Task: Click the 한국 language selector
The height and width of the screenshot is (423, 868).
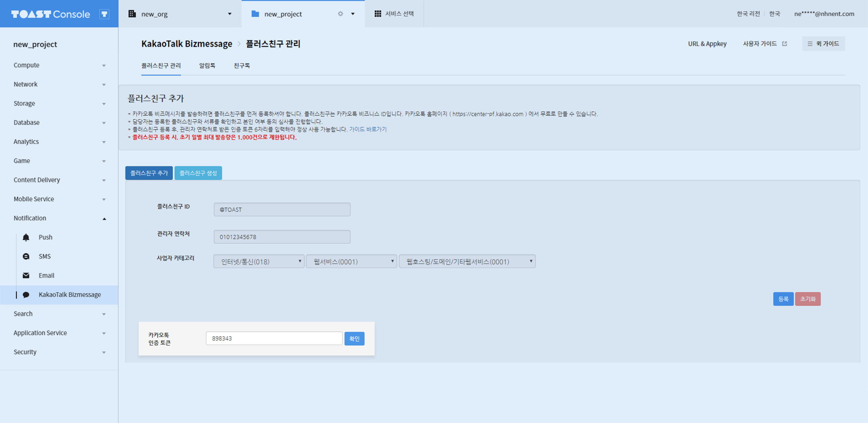Action: tap(775, 14)
